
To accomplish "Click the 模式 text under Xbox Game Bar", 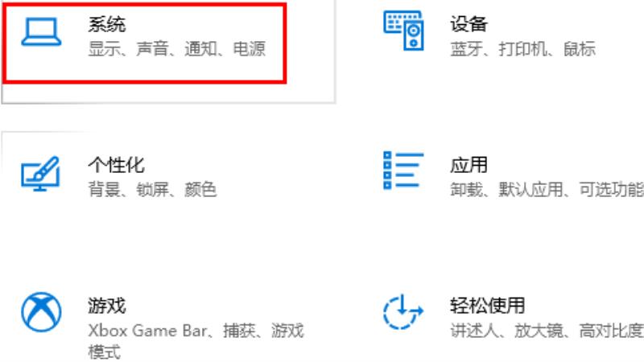I will [x=105, y=352].
